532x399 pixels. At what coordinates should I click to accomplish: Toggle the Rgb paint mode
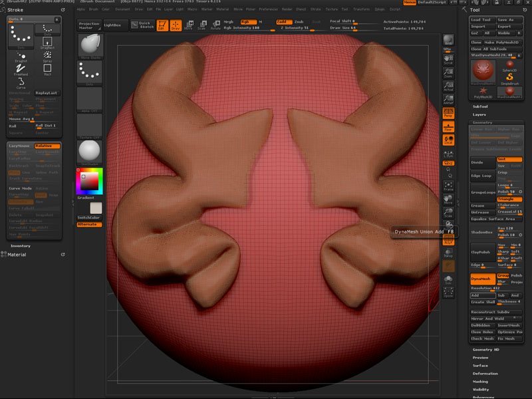click(x=248, y=22)
